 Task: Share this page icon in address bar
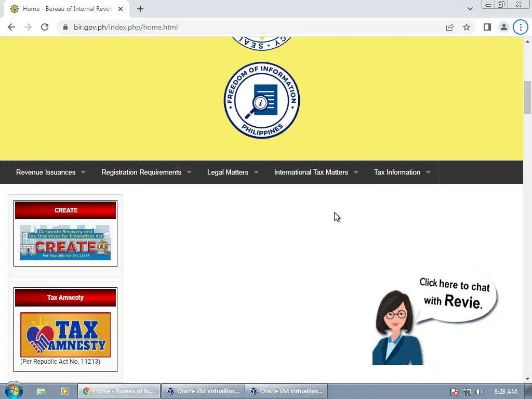point(450,27)
